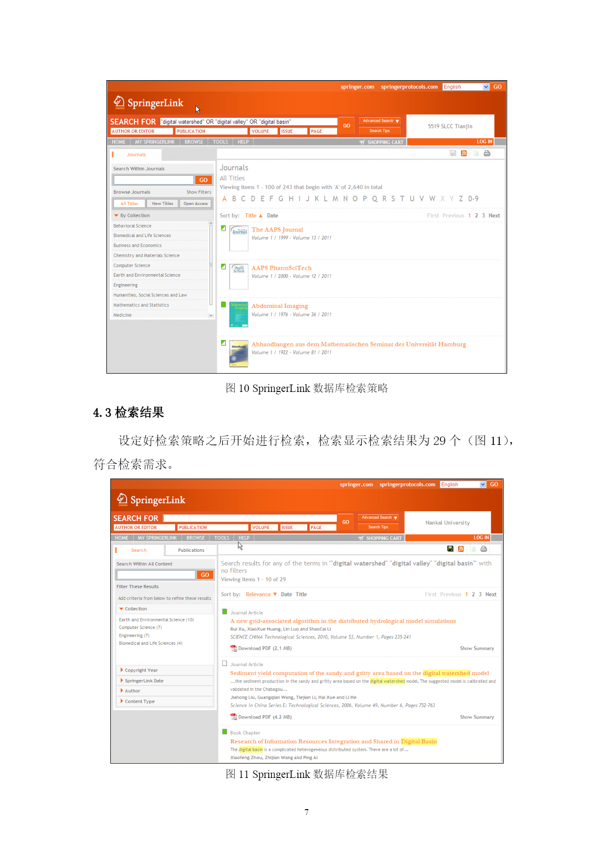Select the Search tab in Figure 11
The height and width of the screenshot is (868, 614).
coord(139,550)
